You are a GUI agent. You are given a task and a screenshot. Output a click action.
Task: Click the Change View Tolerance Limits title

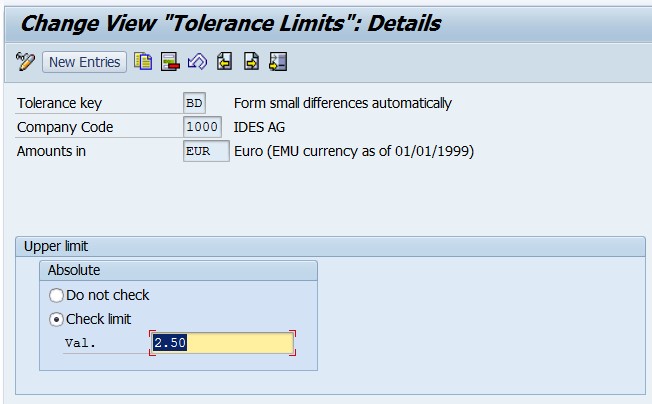tap(231, 23)
